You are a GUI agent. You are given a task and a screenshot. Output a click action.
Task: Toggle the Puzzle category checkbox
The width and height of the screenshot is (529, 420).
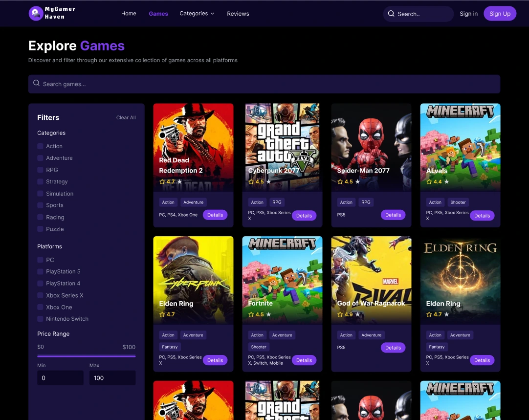pos(40,229)
